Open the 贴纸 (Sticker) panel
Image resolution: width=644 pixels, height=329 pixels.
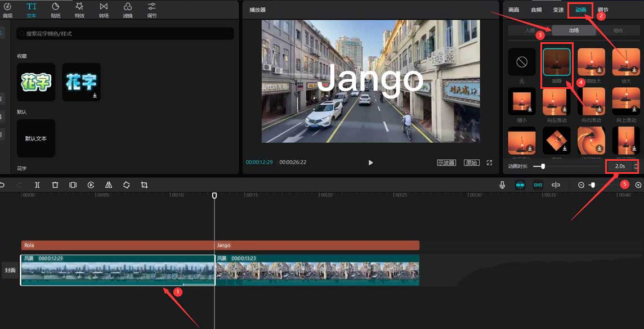point(56,10)
